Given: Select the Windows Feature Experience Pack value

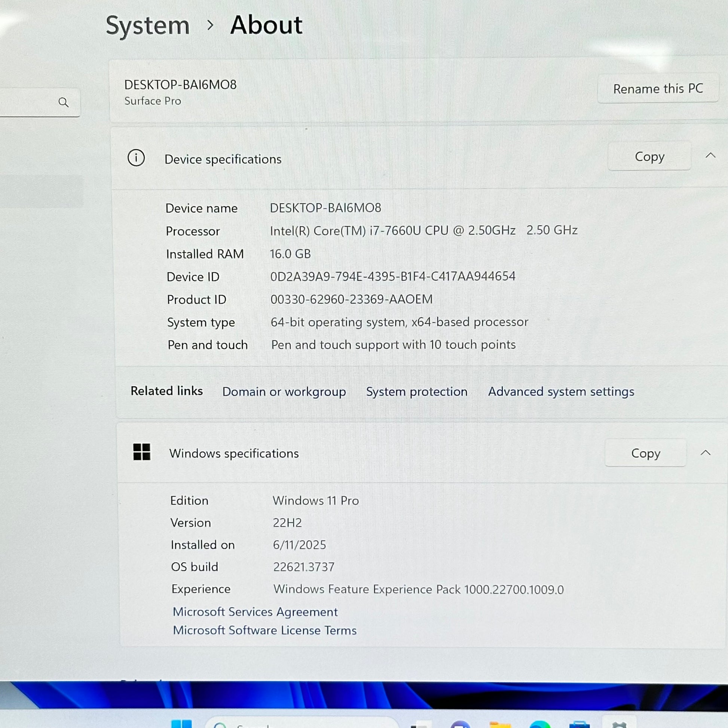Looking at the screenshot, I should pyautogui.click(x=419, y=589).
